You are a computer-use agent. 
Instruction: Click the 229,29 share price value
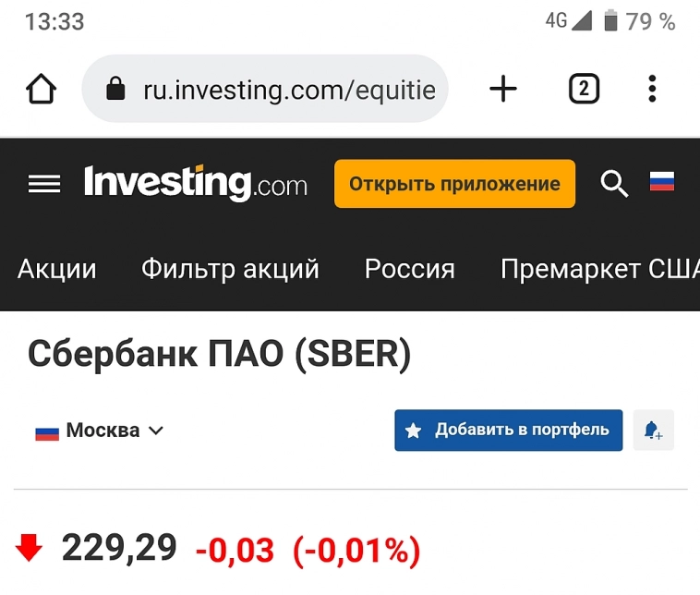coord(119,549)
